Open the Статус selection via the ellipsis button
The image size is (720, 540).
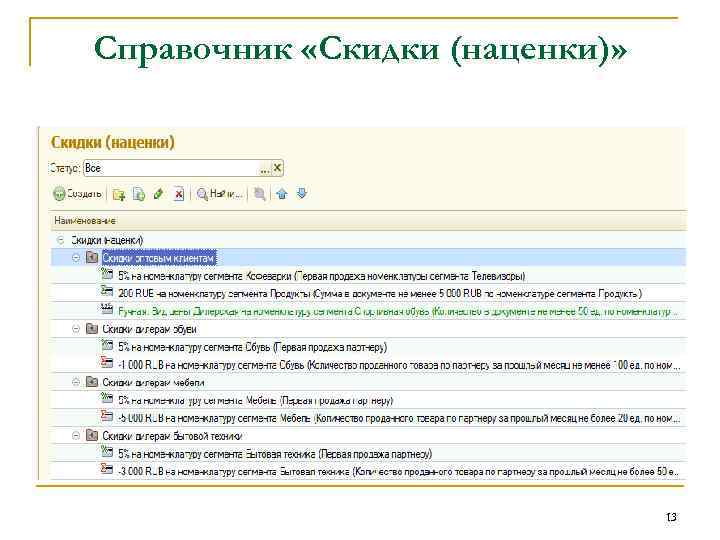265,168
